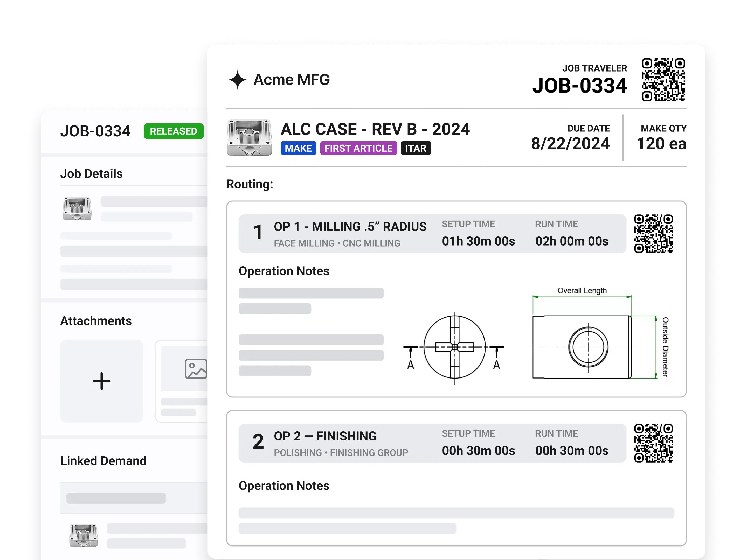Click the ALC CASE part thumbnail
The height and width of the screenshot is (560, 747).
click(x=249, y=137)
